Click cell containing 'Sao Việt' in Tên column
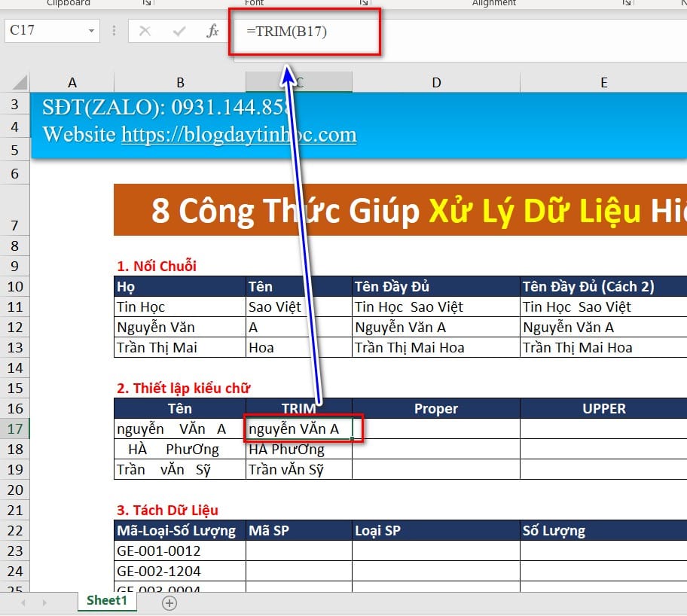 pyautogui.click(x=299, y=306)
